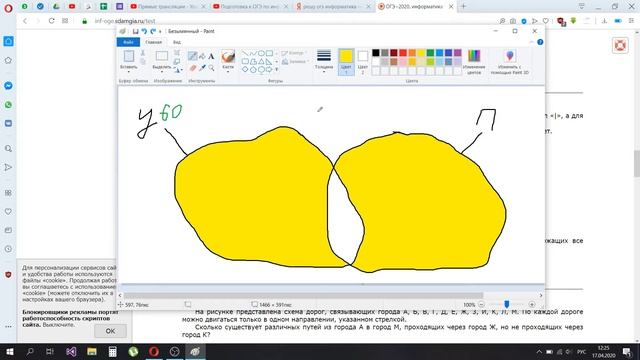Click the Paint zoom slider handle

click(507, 304)
